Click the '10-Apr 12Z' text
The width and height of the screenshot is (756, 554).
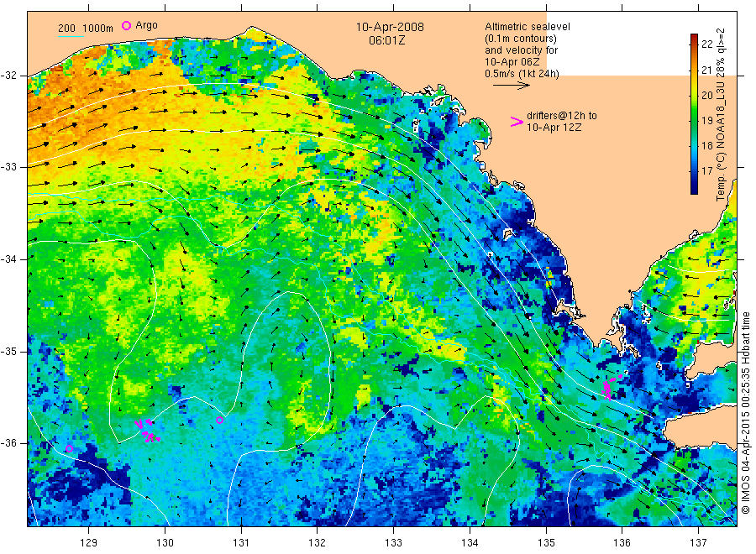click(x=554, y=128)
